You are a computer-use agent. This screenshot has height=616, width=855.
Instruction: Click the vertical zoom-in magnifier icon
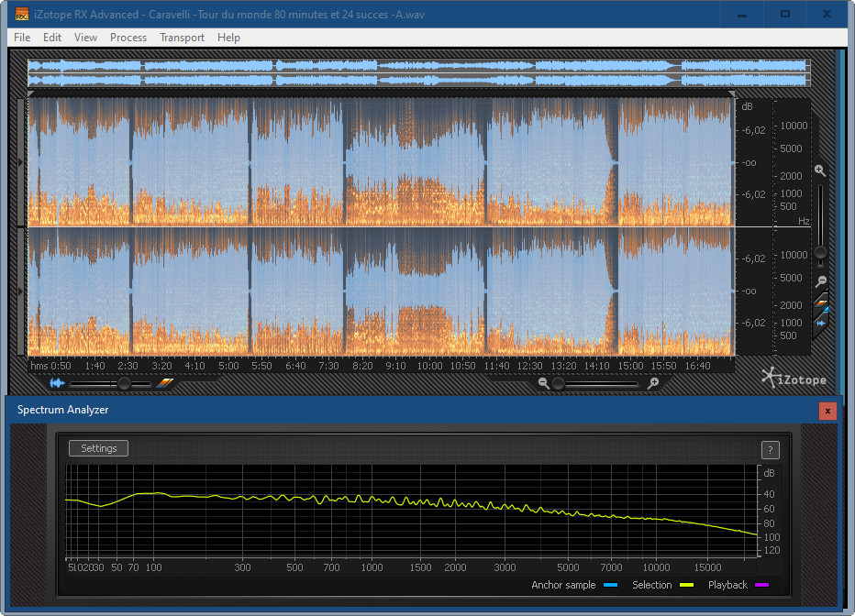coord(820,170)
